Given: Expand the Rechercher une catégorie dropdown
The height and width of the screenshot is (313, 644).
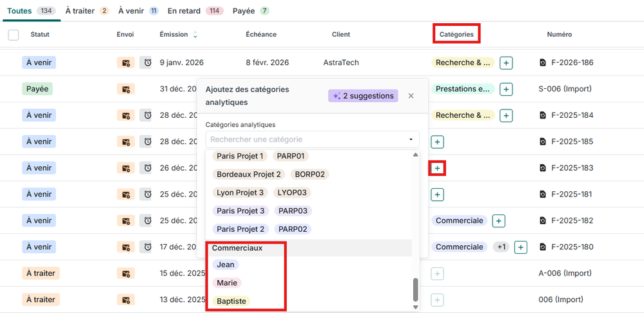Looking at the screenshot, I should (411, 139).
